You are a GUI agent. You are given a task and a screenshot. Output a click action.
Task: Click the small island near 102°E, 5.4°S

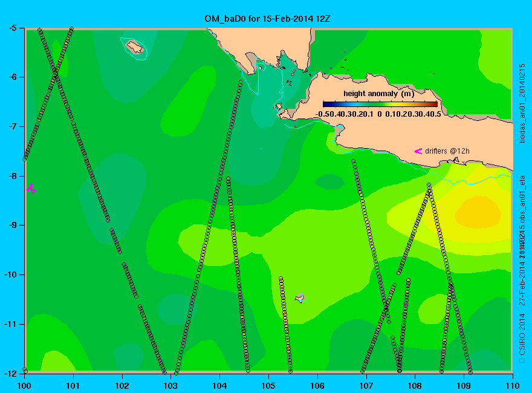135,47
